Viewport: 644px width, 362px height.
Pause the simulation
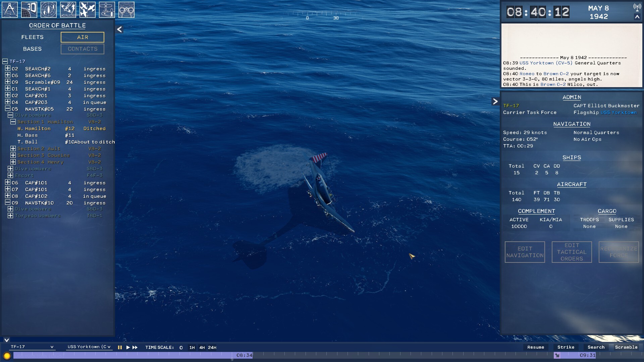120,348
